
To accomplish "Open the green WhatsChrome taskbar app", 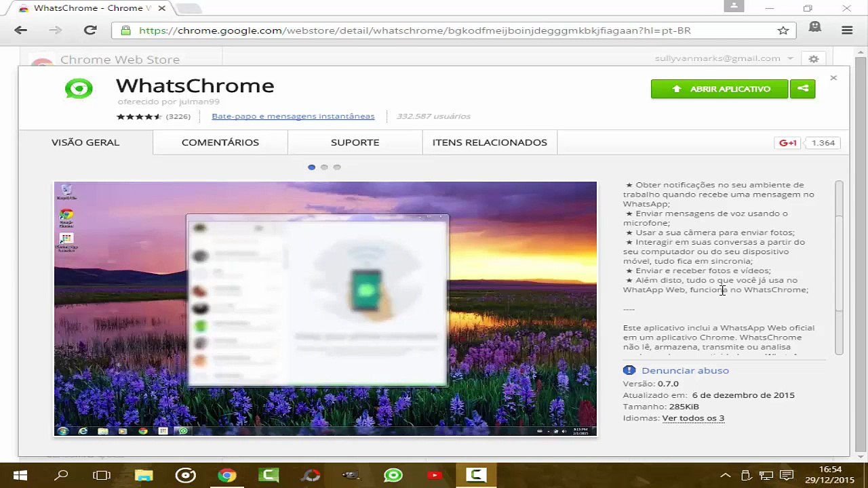I will [x=393, y=475].
